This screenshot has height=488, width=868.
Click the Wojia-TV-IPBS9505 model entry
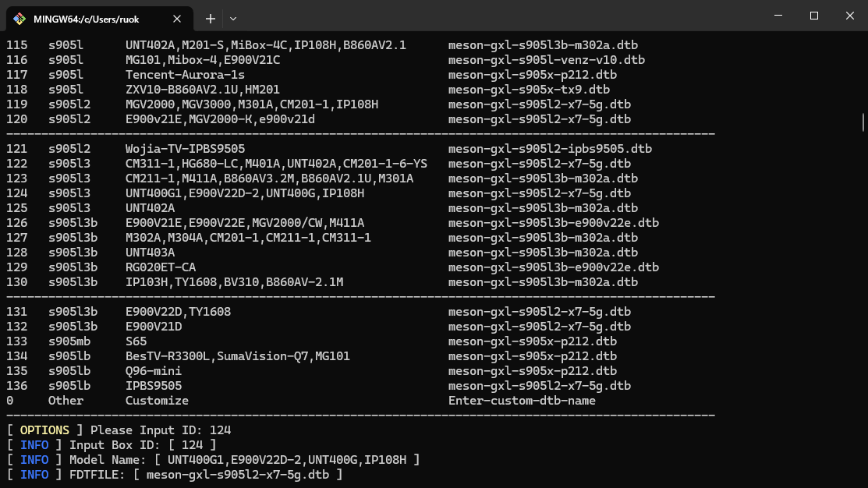[x=185, y=149]
